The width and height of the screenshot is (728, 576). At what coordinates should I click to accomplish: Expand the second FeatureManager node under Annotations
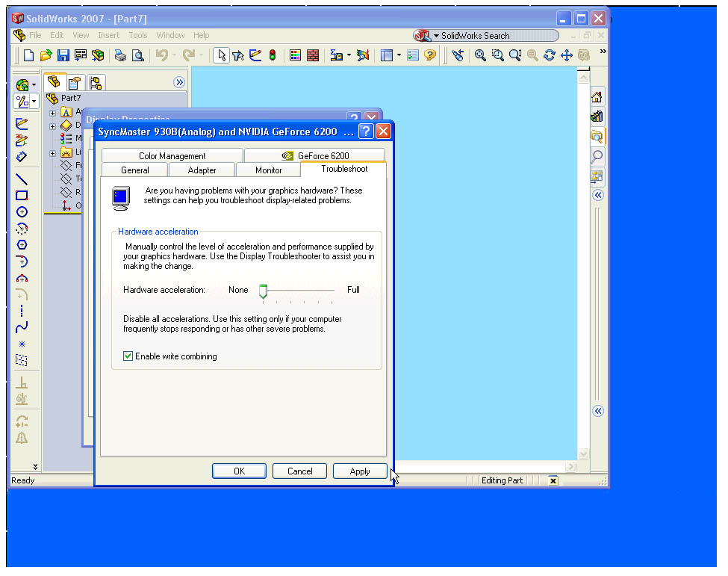pos(52,126)
